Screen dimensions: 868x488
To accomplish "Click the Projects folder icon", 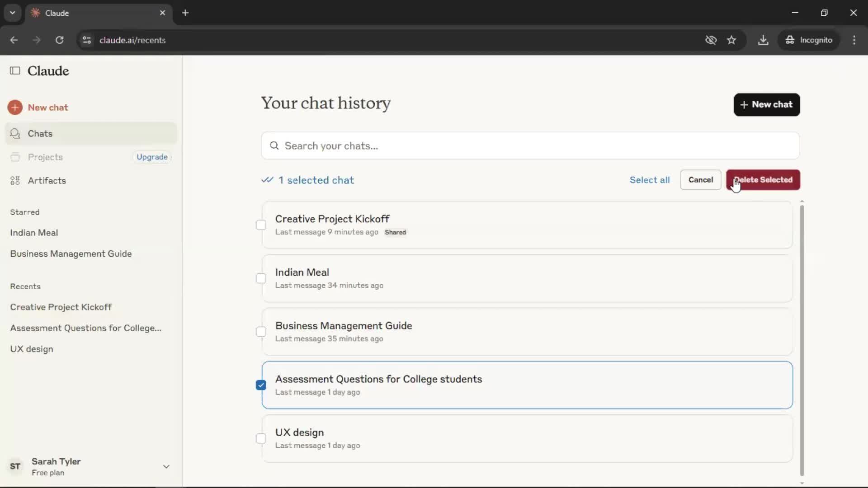I will [15, 157].
